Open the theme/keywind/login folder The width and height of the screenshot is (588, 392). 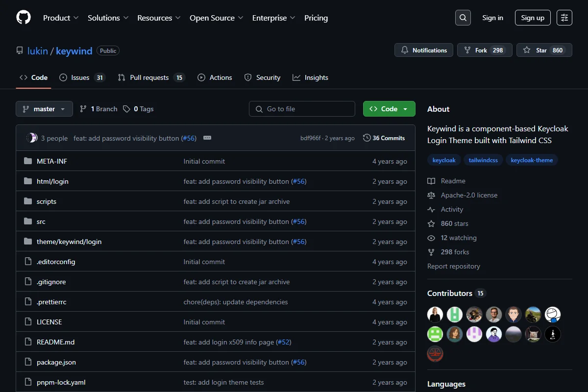point(69,242)
